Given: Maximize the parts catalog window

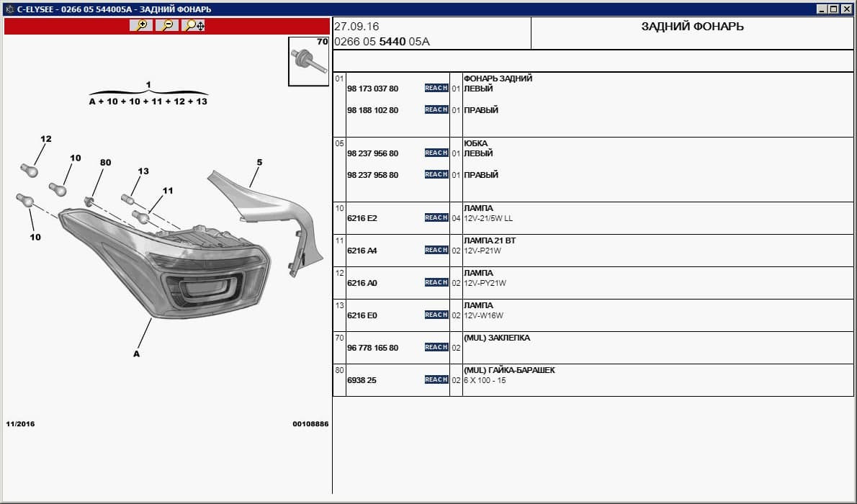Looking at the screenshot, I should pyautogui.click(x=834, y=9).
